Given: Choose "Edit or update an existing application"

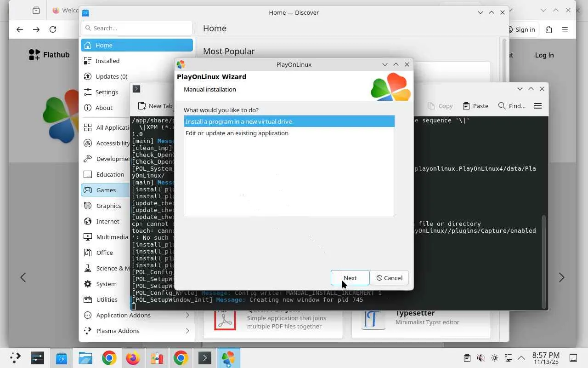Looking at the screenshot, I should click(x=289, y=133).
